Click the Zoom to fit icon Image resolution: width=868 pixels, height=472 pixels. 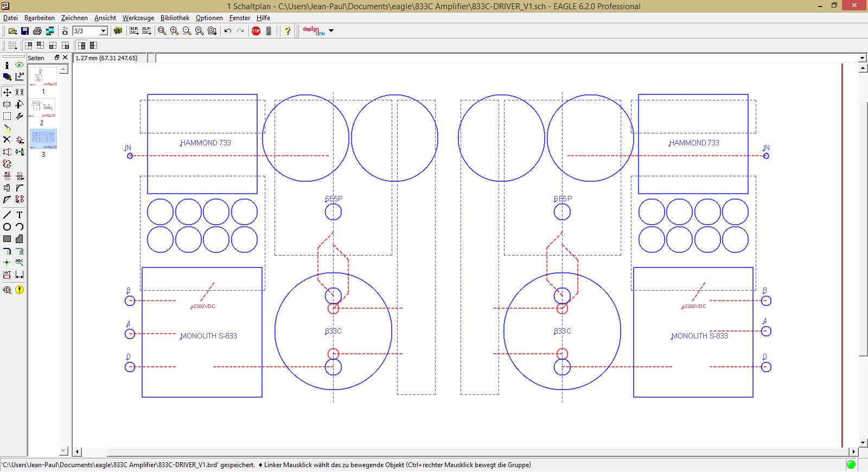[162, 31]
